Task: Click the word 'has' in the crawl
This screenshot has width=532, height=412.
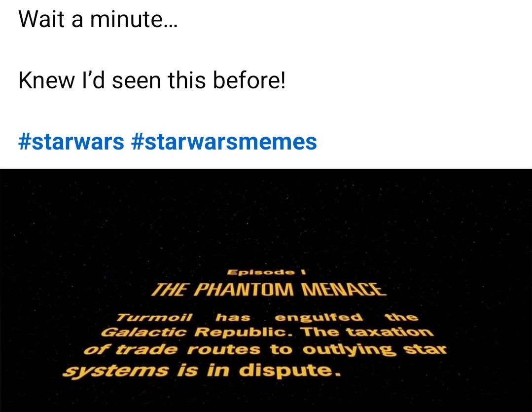Action: click(x=233, y=318)
